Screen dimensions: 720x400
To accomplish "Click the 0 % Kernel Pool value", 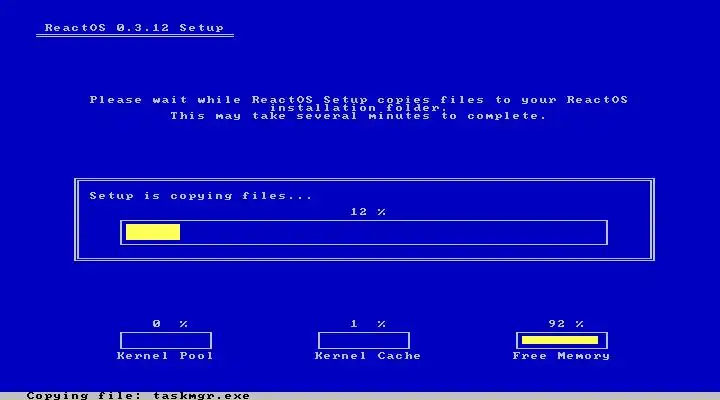I will 170,324.
